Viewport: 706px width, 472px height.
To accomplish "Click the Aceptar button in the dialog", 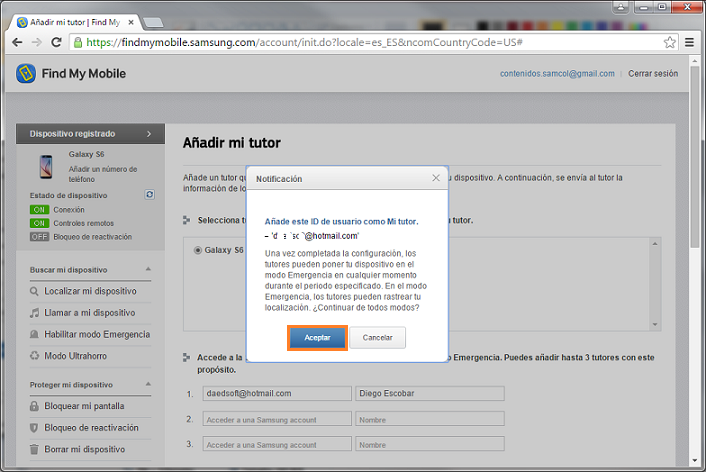I will click(317, 337).
